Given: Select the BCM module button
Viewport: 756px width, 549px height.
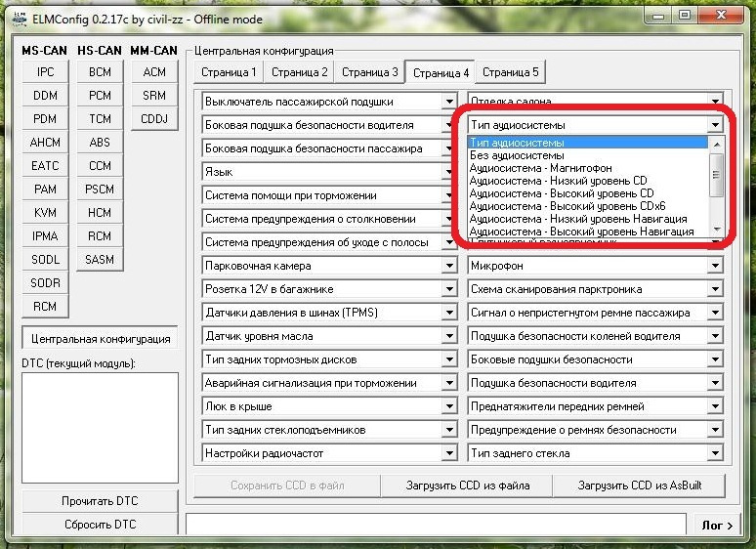Looking at the screenshot, I should 100,72.
